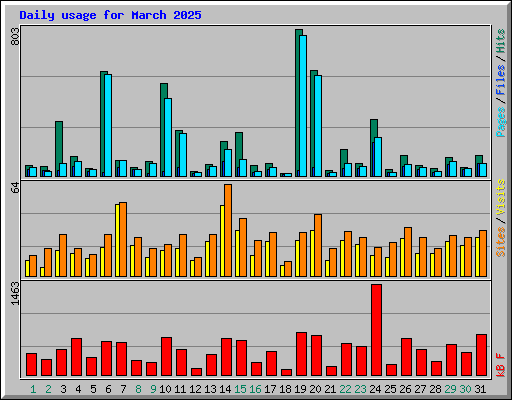Click day label 24 on x-axis
The height and width of the screenshot is (400, 512).
pyautogui.click(x=375, y=389)
